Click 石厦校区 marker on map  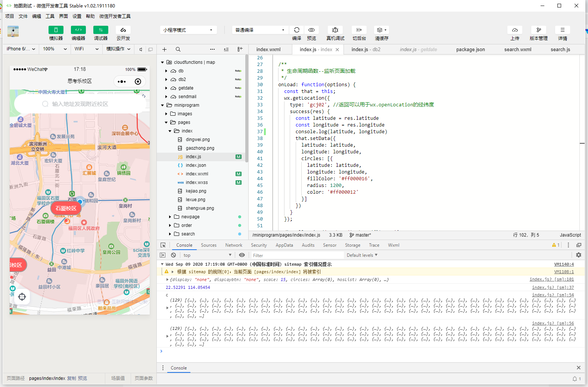tap(66, 208)
